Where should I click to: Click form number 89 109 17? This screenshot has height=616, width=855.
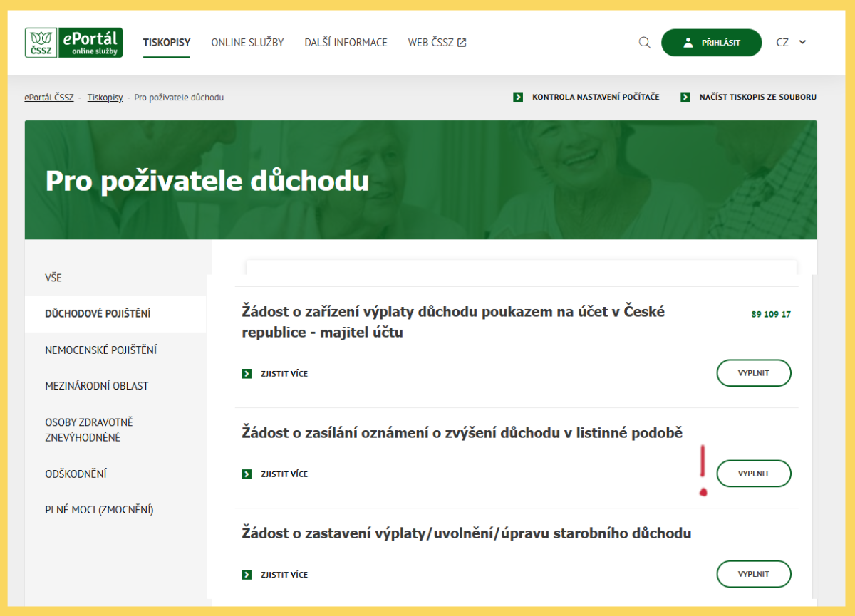[770, 313]
